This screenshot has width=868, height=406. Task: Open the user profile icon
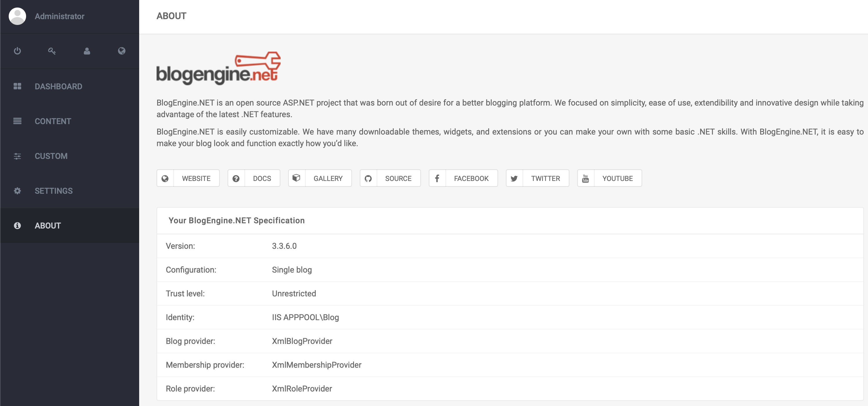(x=87, y=51)
